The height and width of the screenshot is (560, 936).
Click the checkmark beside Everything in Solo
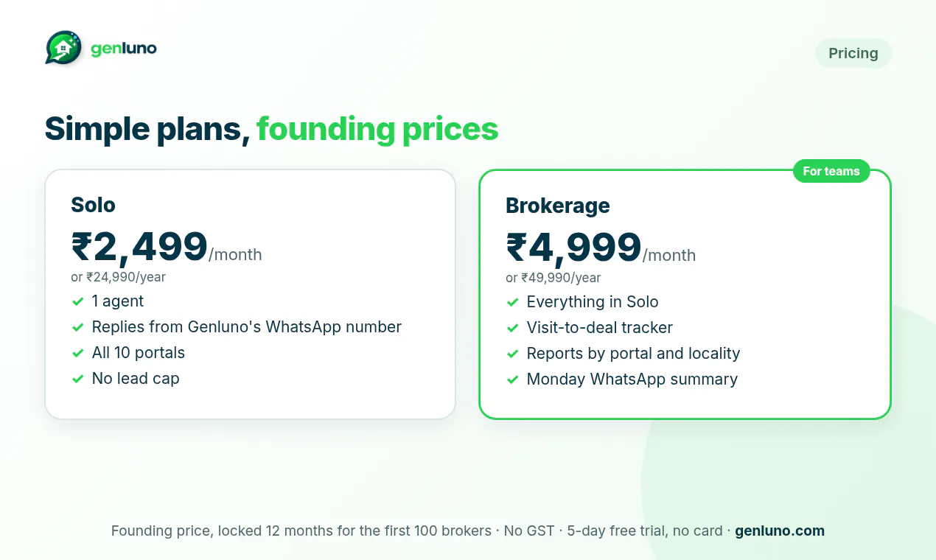(512, 302)
